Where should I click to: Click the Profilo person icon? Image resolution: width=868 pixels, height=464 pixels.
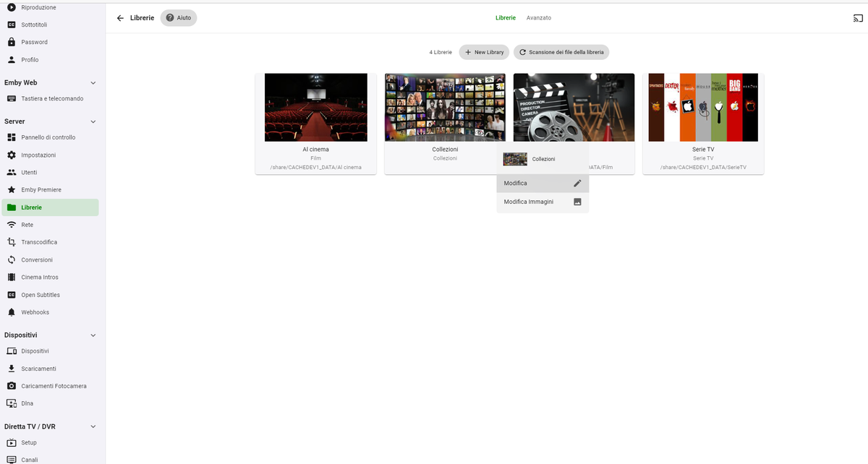click(12, 60)
